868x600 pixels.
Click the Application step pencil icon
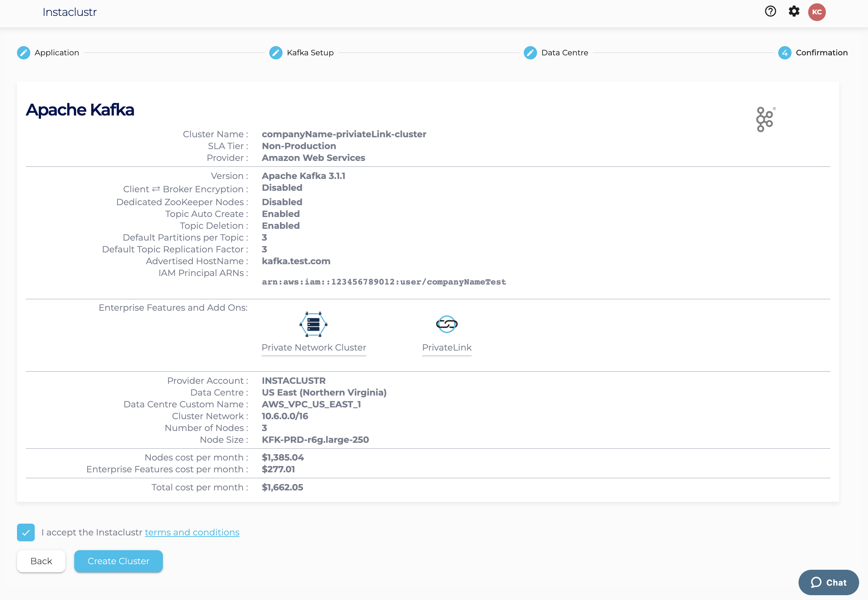23,53
